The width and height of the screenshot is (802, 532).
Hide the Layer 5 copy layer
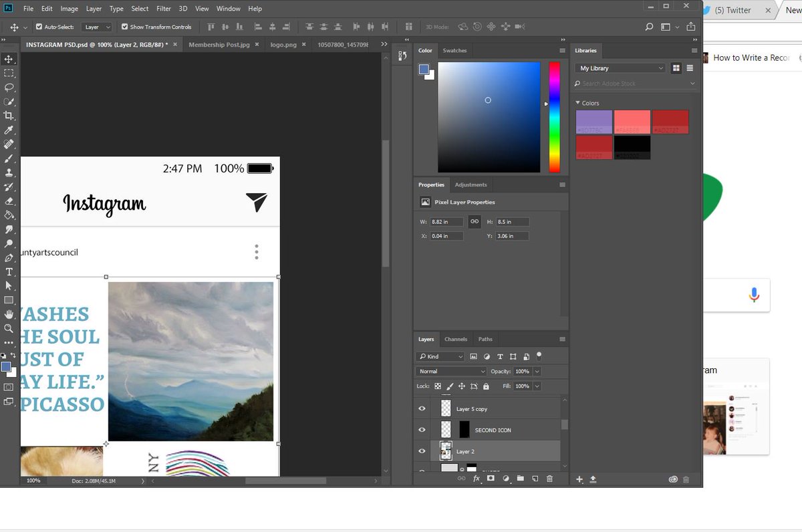[422, 408]
